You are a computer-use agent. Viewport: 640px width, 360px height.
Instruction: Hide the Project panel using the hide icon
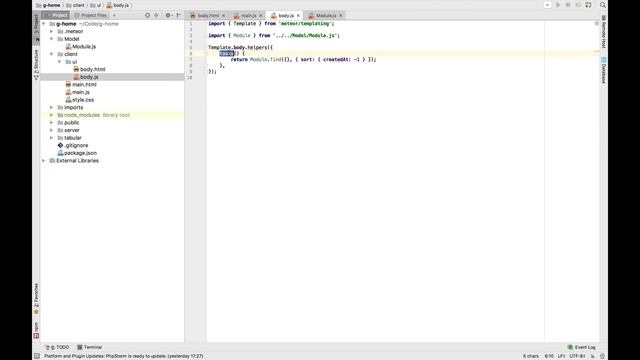(x=178, y=15)
